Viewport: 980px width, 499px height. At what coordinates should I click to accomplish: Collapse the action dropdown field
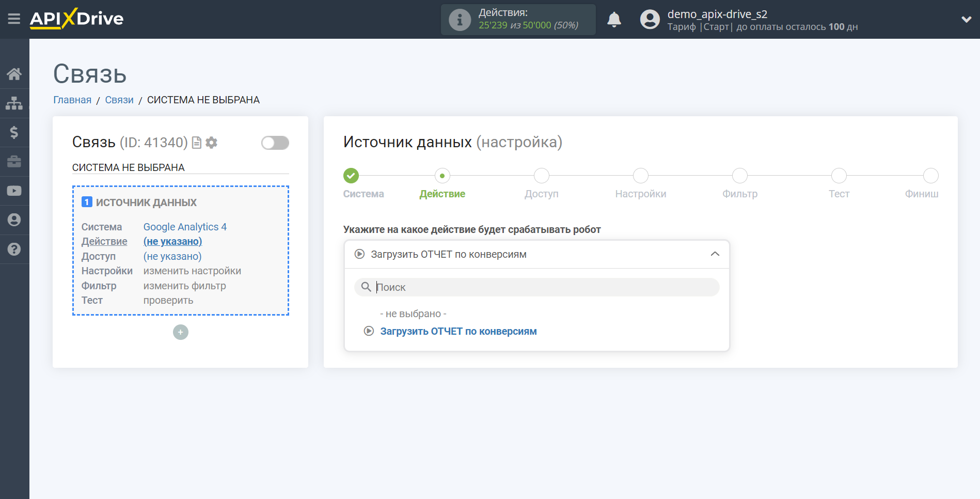pyautogui.click(x=536, y=254)
